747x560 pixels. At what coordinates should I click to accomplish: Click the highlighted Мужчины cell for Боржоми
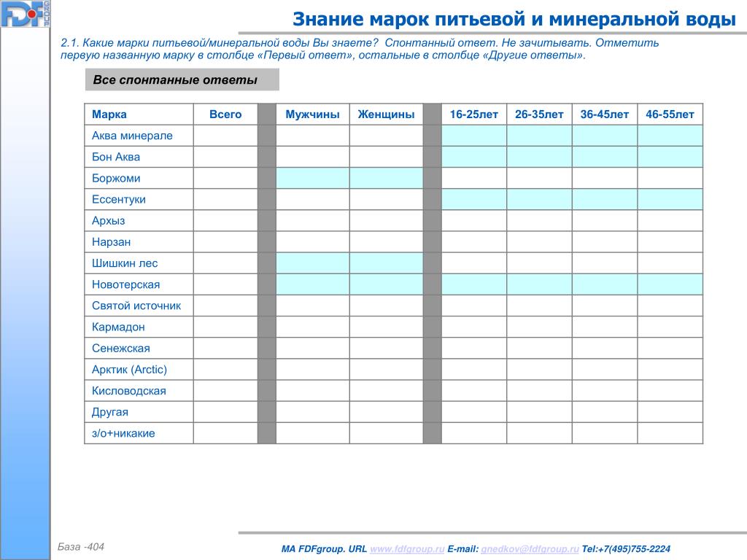tap(312, 178)
